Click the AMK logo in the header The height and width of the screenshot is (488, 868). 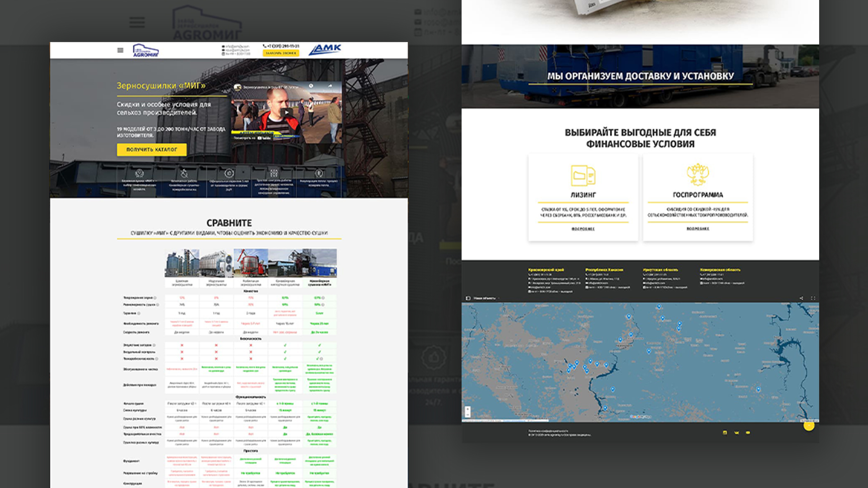(325, 50)
